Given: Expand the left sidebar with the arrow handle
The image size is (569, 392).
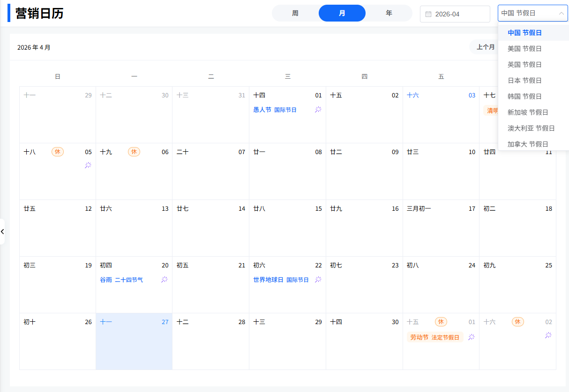Looking at the screenshot, I should [x=2, y=231].
